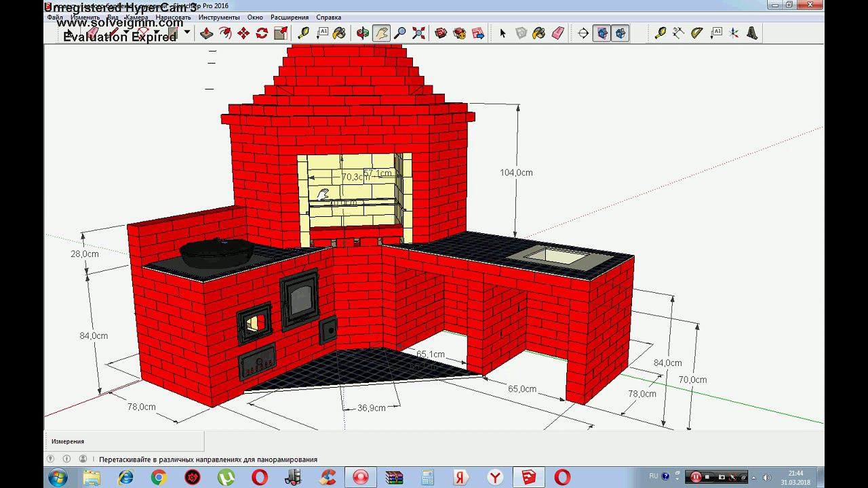This screenshot has width=868, height=488.
Task: Select the Push/Pull tool
Action: click(207, 33)
